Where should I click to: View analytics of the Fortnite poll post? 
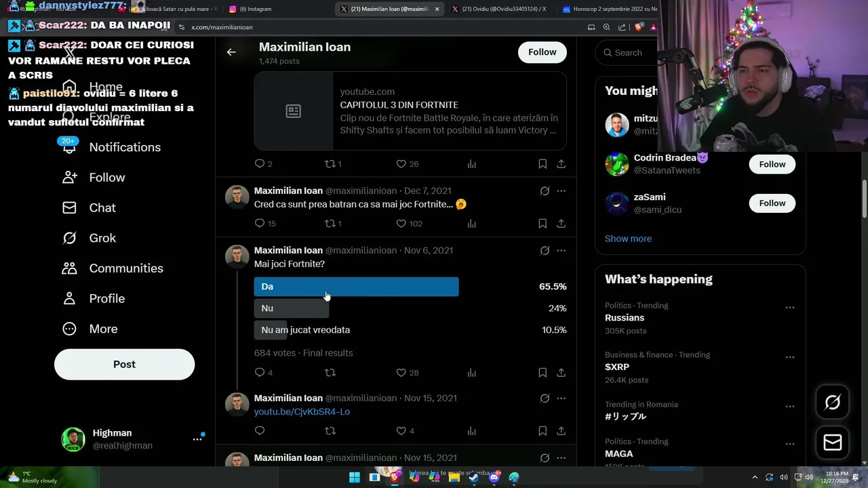pos(472,373)
